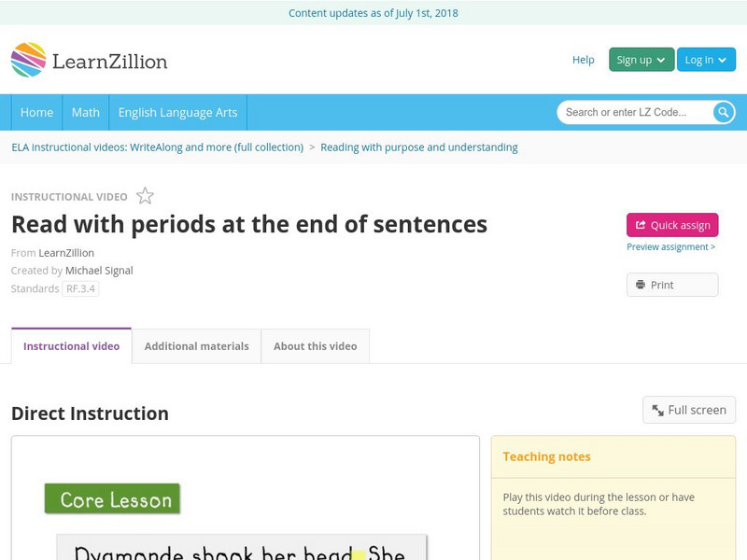
Task: Click the RF.3.4 standards tag
Action: point(80,289)
